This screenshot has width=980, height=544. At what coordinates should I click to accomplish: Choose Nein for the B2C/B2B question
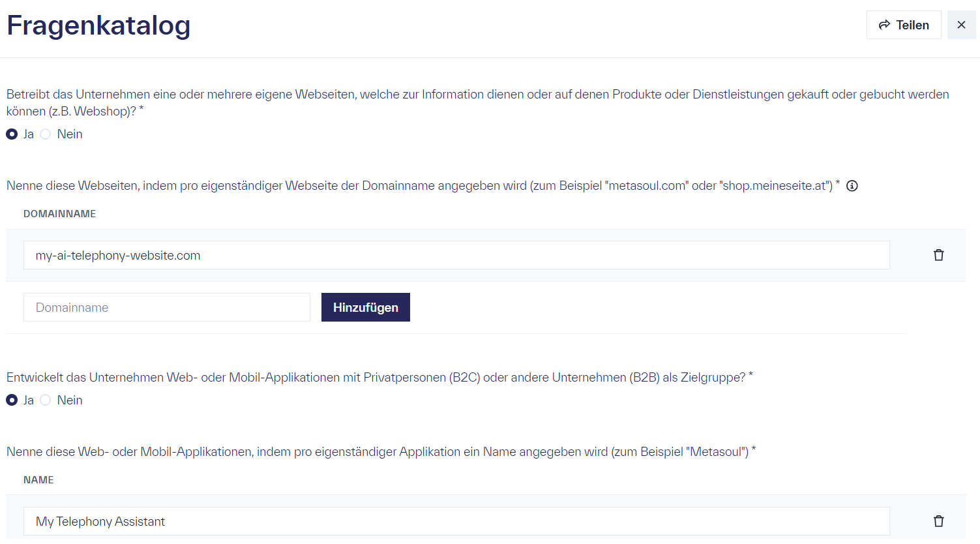pos(46,400)
